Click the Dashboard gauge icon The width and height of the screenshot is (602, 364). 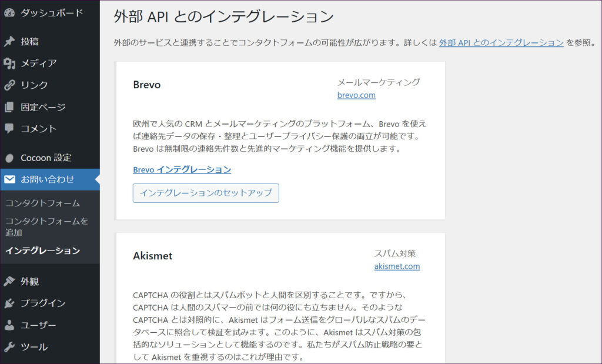point(9,13)
